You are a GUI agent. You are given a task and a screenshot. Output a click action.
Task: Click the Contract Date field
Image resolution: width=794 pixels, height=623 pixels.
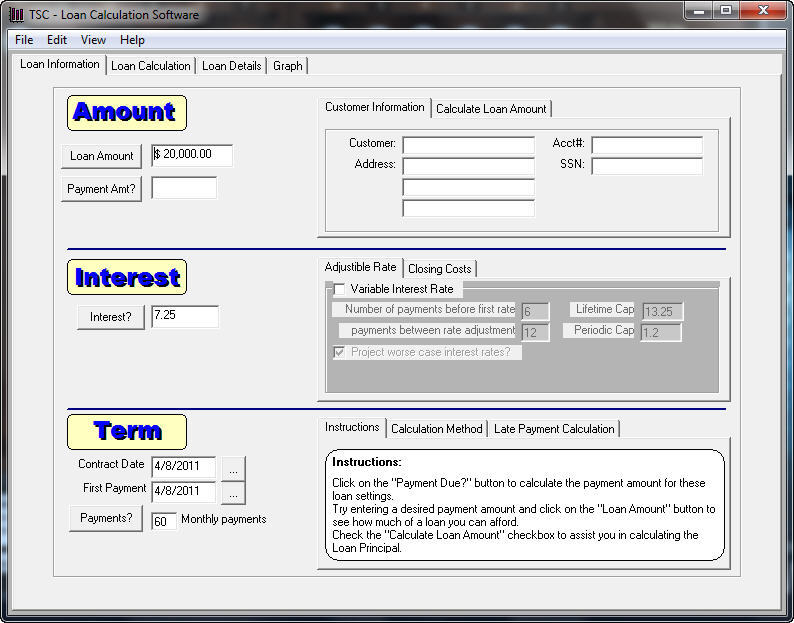(184, 466)
